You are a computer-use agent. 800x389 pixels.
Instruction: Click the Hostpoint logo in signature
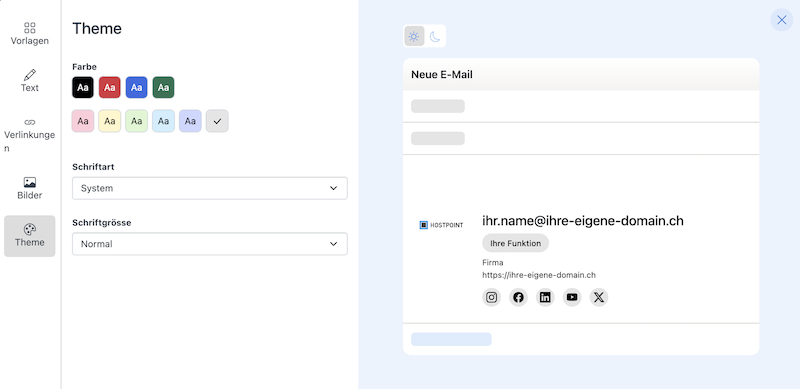pos(441,225)
